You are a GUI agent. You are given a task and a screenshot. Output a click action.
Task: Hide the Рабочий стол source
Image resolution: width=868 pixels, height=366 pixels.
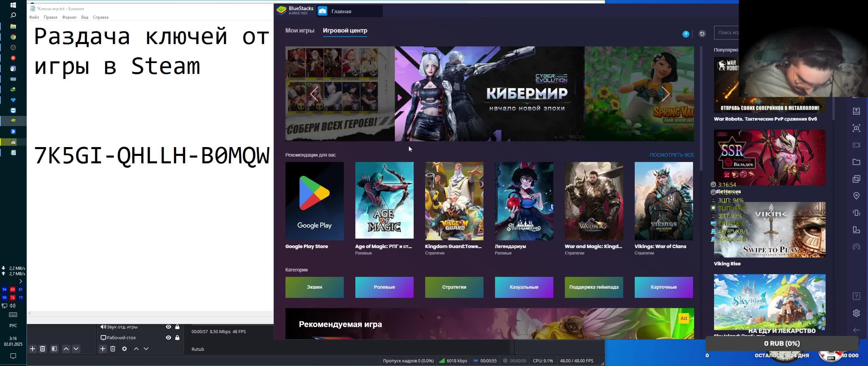(168, 338)
